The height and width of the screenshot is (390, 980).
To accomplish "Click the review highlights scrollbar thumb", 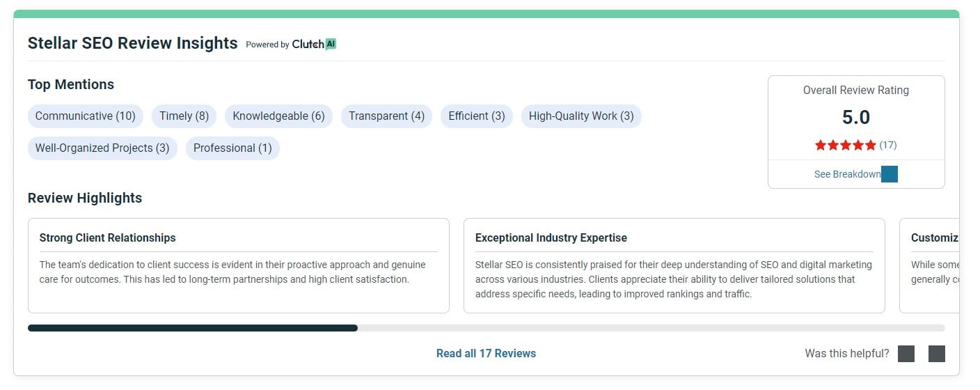I will 193,328.
